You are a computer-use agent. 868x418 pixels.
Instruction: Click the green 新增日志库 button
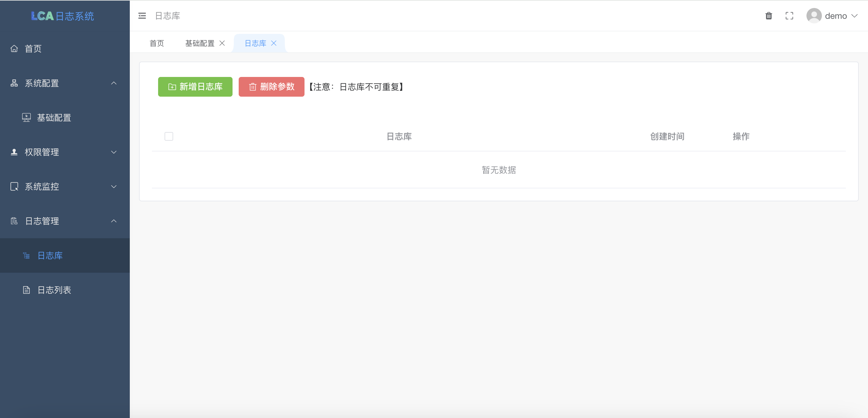coord(195,86)
